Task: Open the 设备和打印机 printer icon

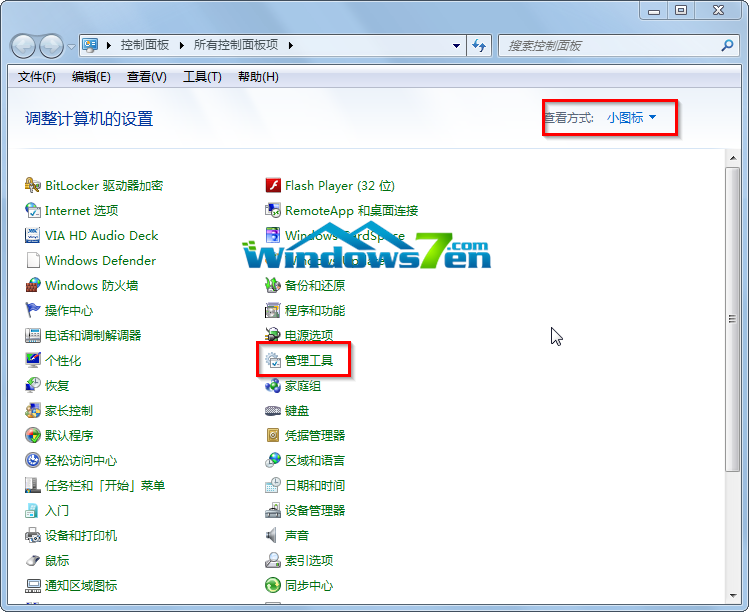Action: (32, 535)
